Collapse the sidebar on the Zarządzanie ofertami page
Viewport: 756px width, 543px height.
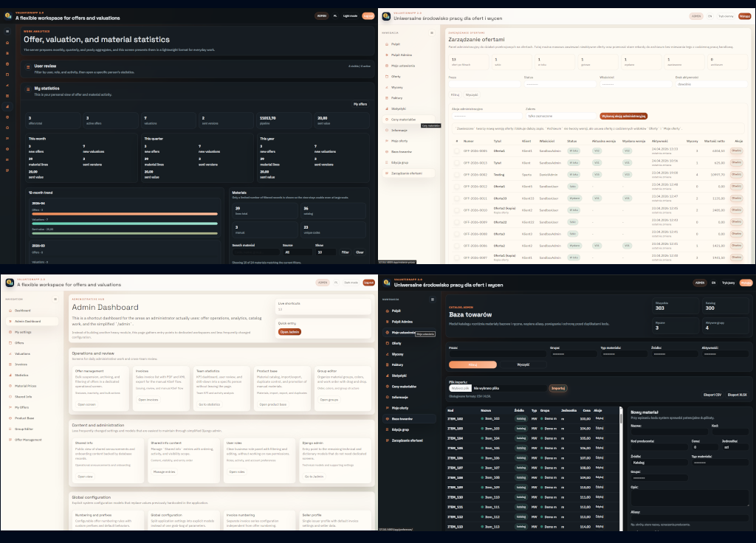tap(431, 32)
